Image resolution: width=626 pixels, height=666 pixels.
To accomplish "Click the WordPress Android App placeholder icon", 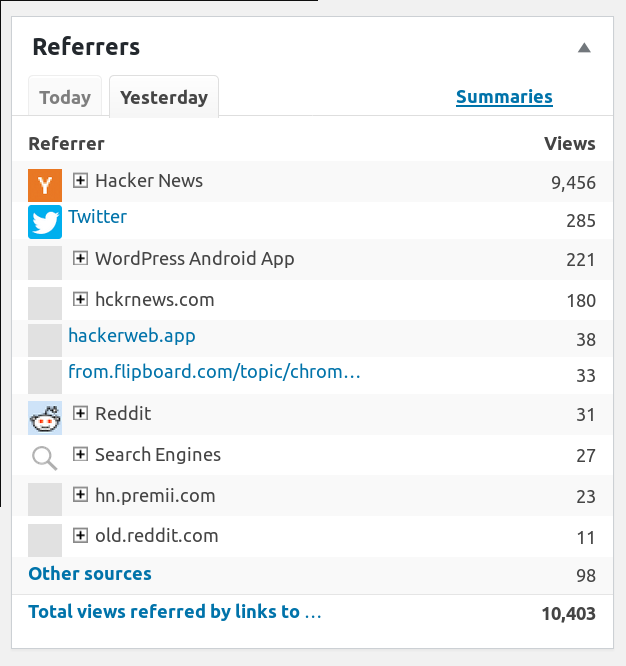I will pos(45,262).
